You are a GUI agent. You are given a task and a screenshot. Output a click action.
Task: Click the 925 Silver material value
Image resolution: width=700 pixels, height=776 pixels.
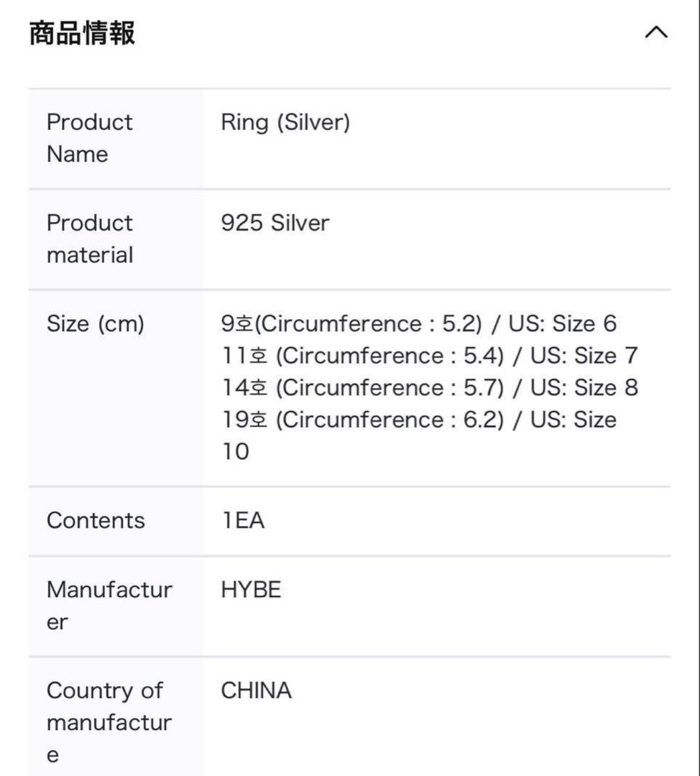click(275, 223)
